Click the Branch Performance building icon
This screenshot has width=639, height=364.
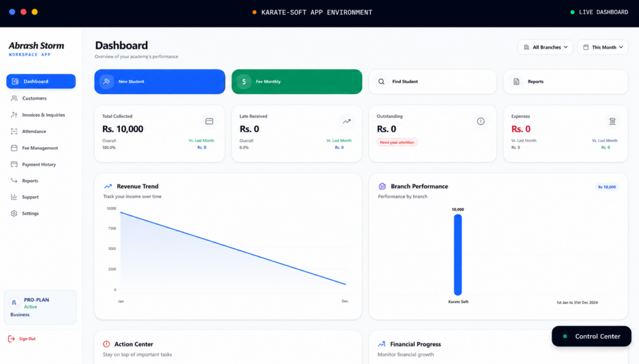383,186
